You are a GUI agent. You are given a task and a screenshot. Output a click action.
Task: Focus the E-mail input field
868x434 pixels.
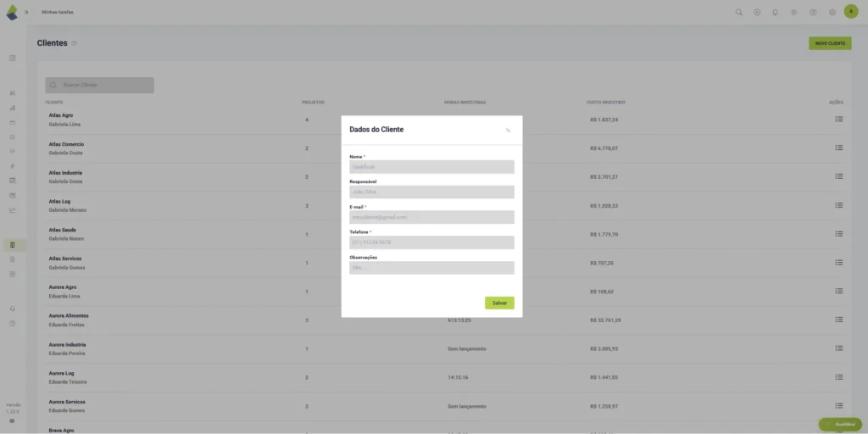click(x=431, y=217)
